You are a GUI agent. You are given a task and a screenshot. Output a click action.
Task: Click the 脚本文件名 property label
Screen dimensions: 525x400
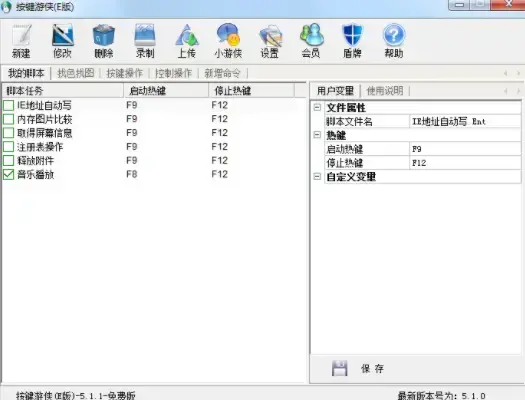click(x=349, y=121)
